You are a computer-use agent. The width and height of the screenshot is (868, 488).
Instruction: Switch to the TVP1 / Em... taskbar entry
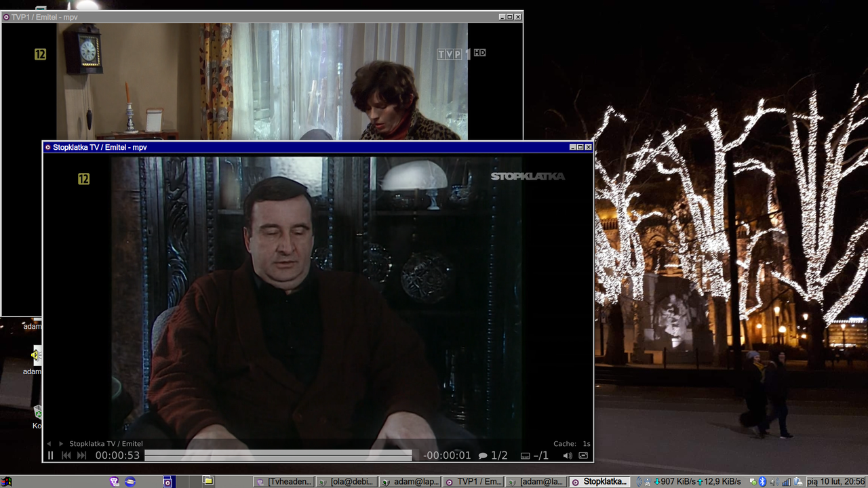[473, 482]
